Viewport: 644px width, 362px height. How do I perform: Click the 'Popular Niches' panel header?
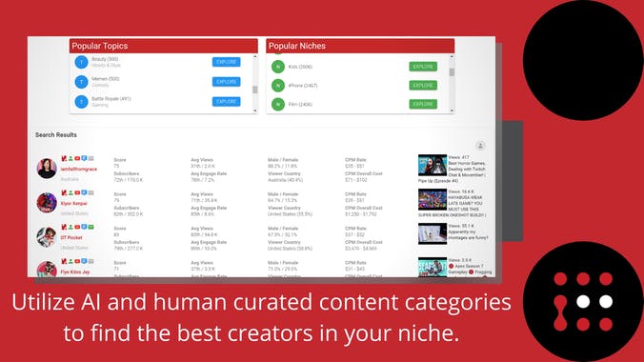360,46
